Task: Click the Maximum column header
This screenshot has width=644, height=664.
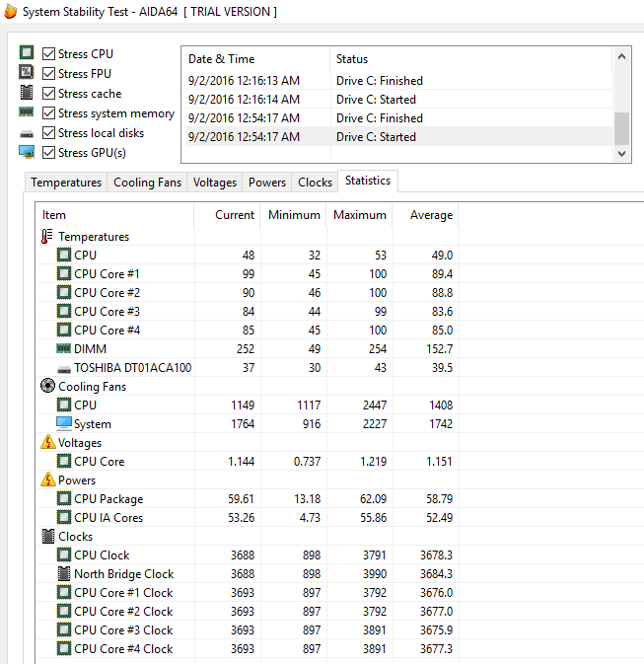Action: click(359, 215)
